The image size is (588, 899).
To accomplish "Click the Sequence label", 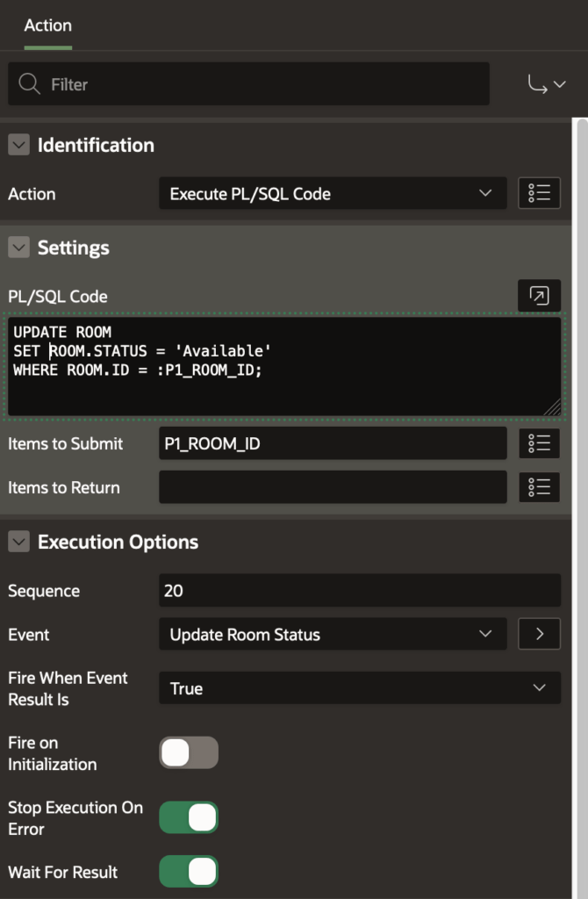I will pos(44,591).
